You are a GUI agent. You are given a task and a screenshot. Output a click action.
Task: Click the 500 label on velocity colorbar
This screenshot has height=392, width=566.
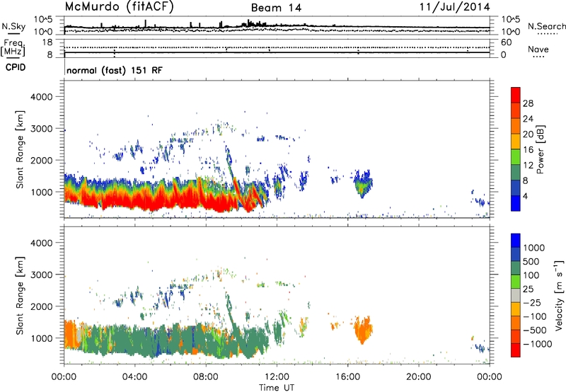click(x=530, y=262)
